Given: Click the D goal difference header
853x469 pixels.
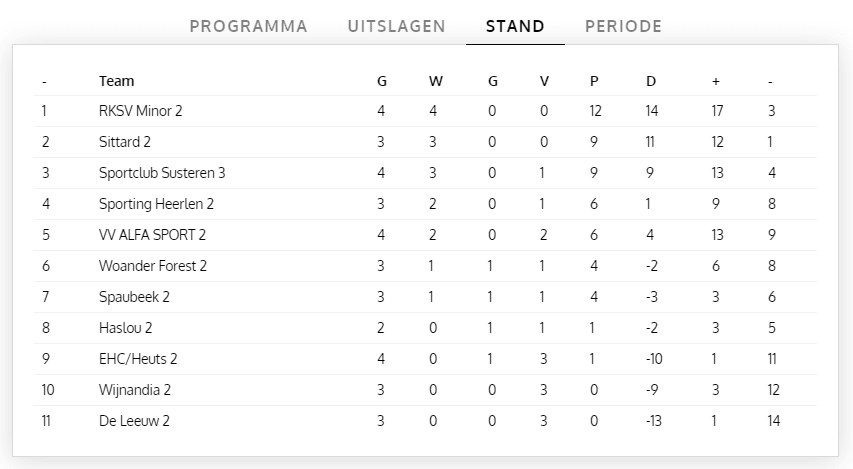Looking at the screenshot, I should click(x=651, y=81).
